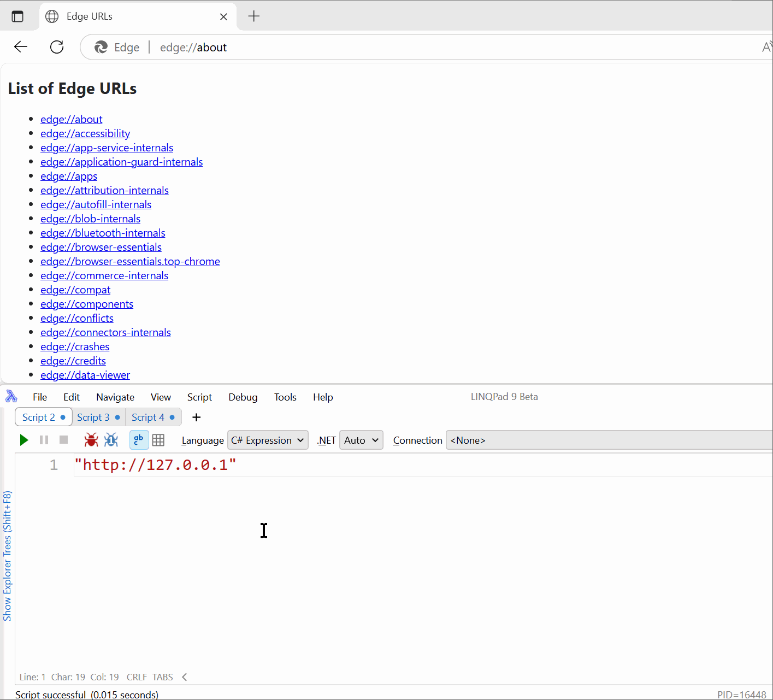Image resolution: width=773 pixels, height=700 pixels.
Task: Click the Edge back arrow button
Action: click(21, 47)
